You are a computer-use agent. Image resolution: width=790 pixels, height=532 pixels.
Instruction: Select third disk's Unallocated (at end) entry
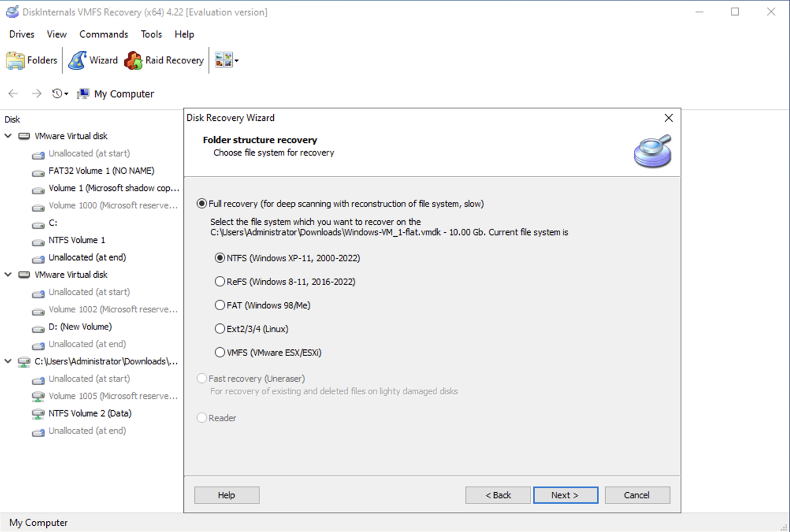pyautogui.click(x=87, y=430)
